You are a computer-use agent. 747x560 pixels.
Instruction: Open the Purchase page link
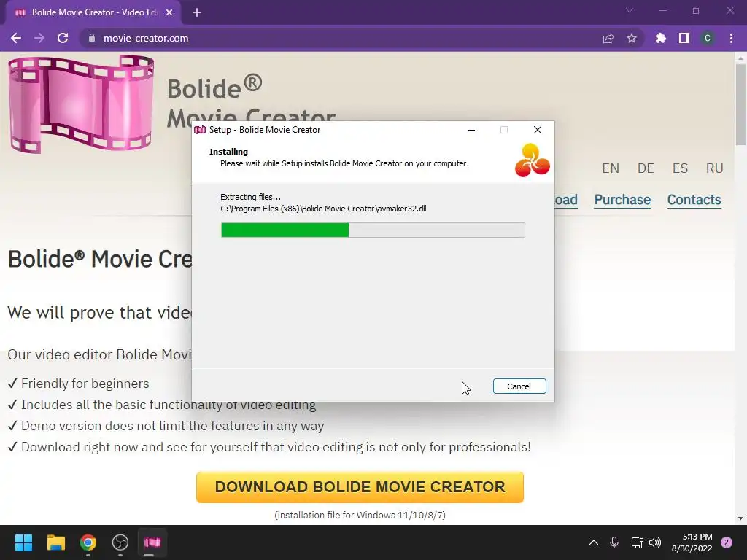tap(622, 200)
